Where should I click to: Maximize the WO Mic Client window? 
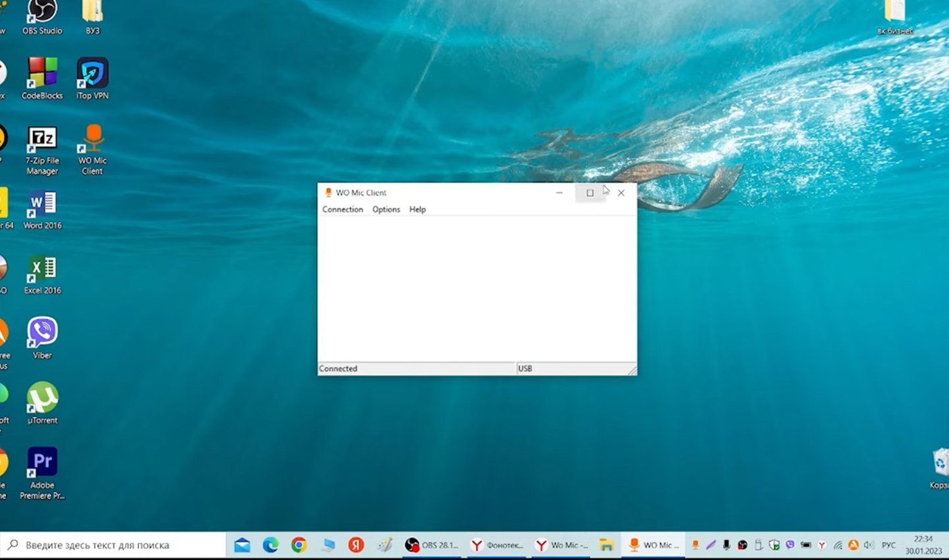(590, 193)
